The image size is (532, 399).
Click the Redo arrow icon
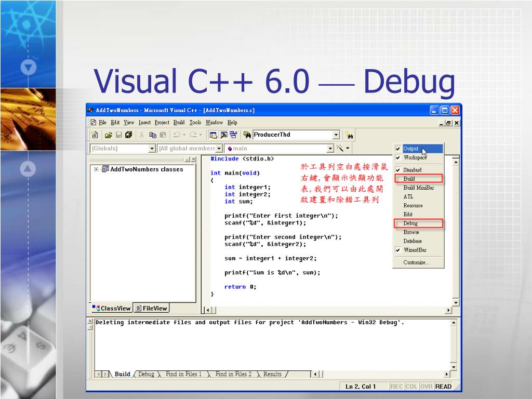click(x=193, y=135)
